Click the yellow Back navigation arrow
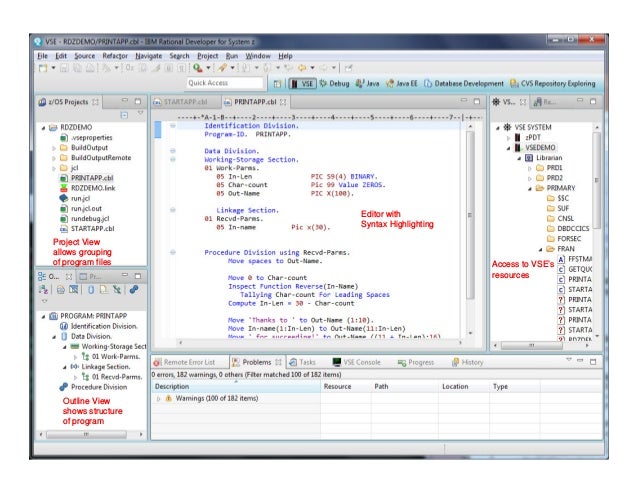This screenshot has width=638, height=493. pos(302,68)
